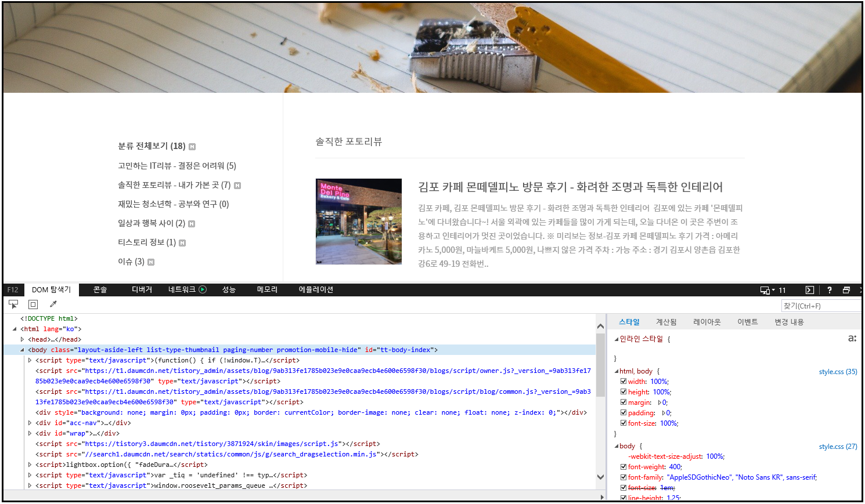
Task: Switch to the 메모리 tab
Action: tap(267, 289)
